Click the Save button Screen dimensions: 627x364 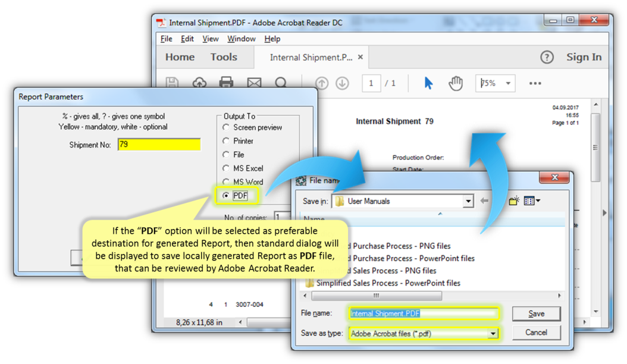[x=536, y=313]
